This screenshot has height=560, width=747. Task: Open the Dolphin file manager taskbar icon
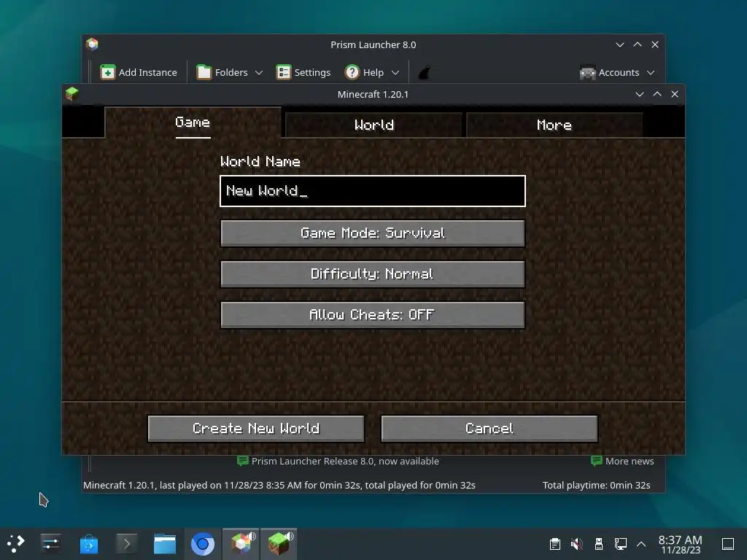click(x=165, y=544)
